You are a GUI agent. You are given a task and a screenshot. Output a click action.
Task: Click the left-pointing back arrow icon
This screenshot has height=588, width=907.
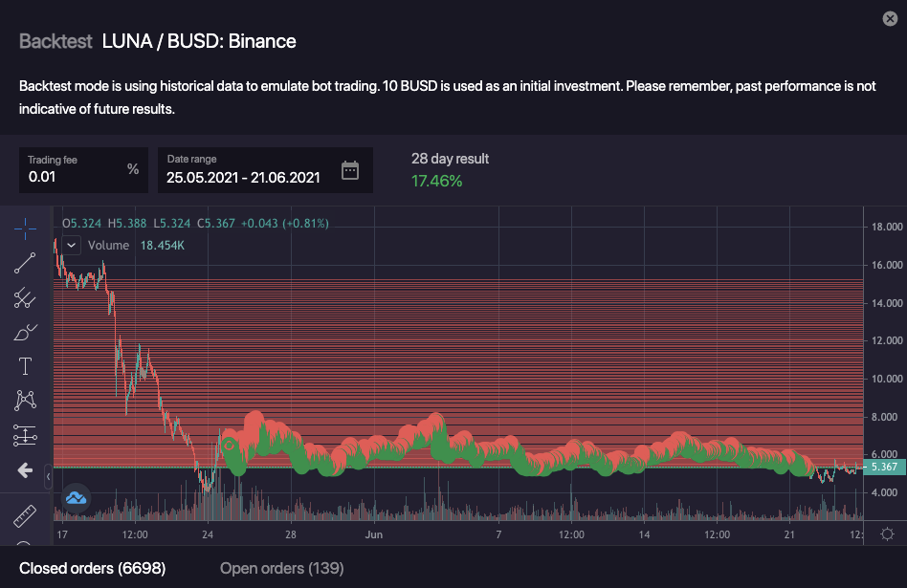[x=25, y=470]
